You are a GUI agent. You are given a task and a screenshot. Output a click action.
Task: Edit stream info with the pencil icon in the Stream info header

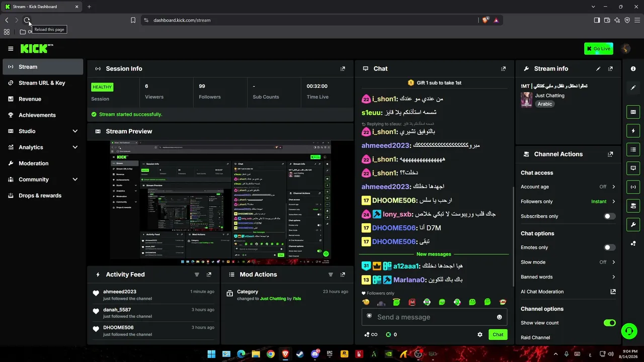click(x=598, y=69)
